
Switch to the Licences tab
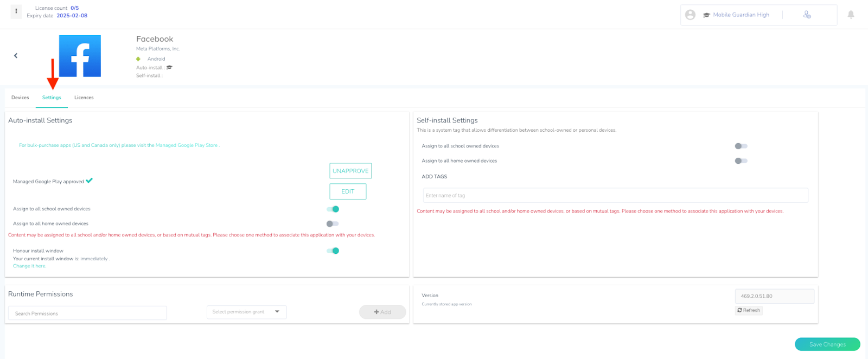84,98
